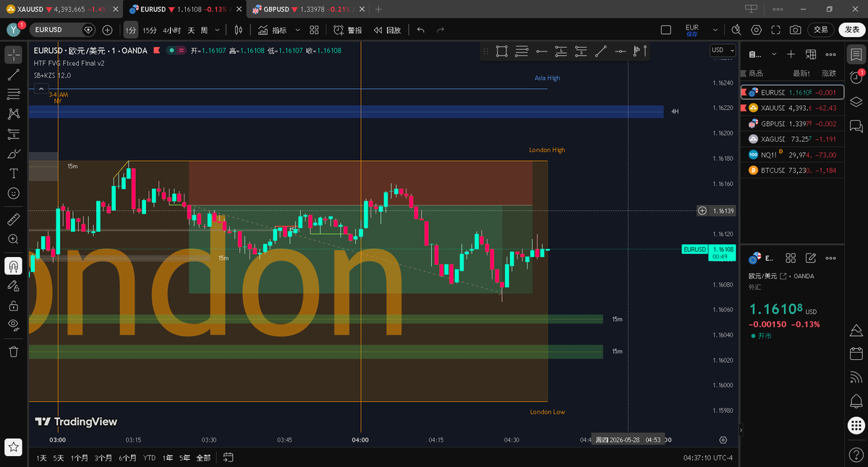Switch to the 周 weekly timeframe

(204, 30)
